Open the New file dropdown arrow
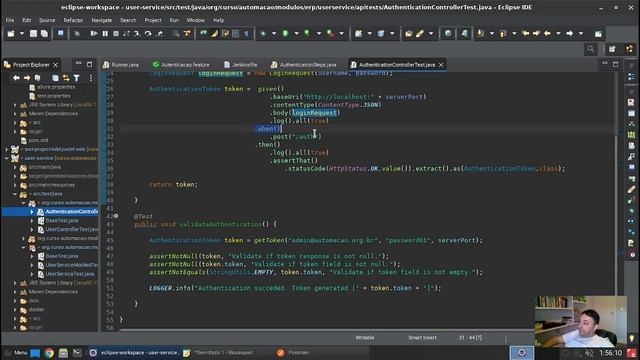This screenshot has width=640, height=360. 22,33
